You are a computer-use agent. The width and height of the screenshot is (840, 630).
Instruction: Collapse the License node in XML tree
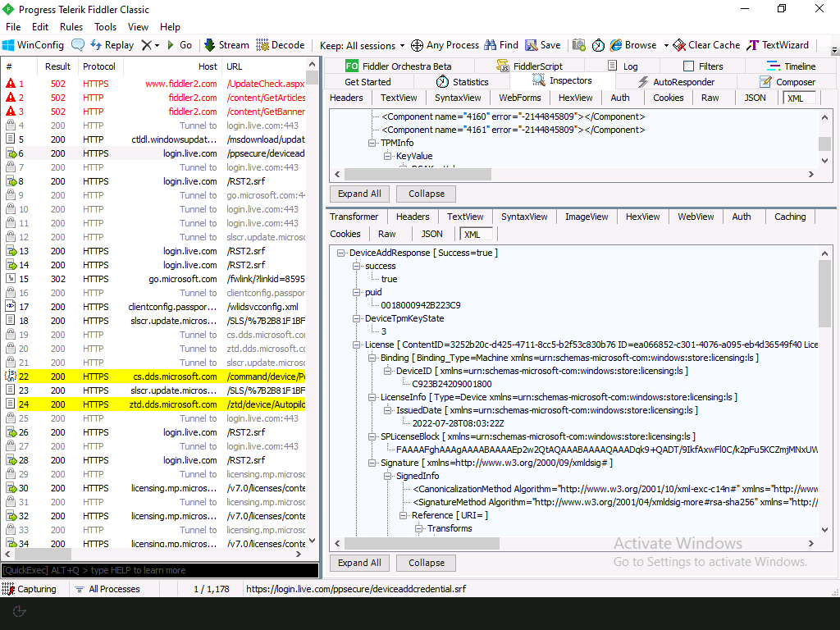coord(357,345)
